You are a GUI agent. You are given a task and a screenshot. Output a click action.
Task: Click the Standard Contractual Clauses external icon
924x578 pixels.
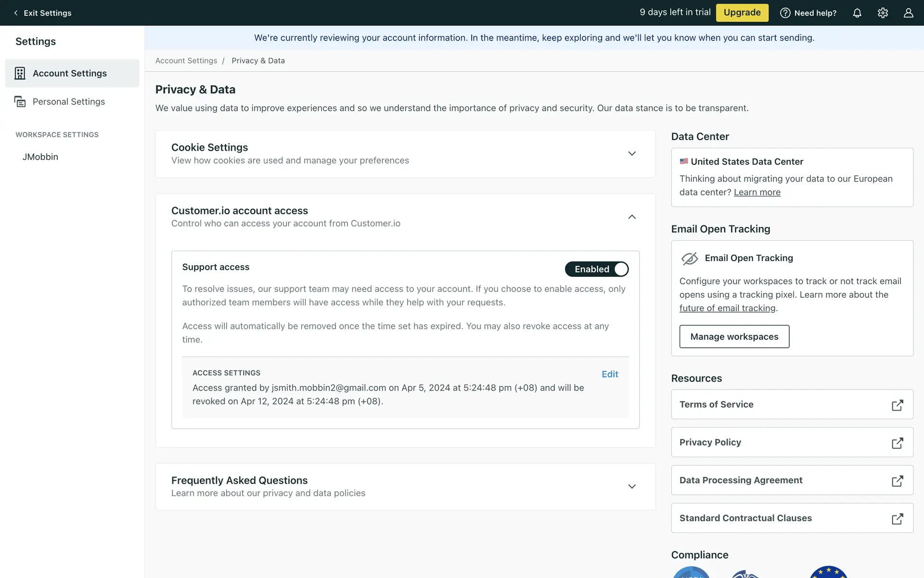pos(897,519)
